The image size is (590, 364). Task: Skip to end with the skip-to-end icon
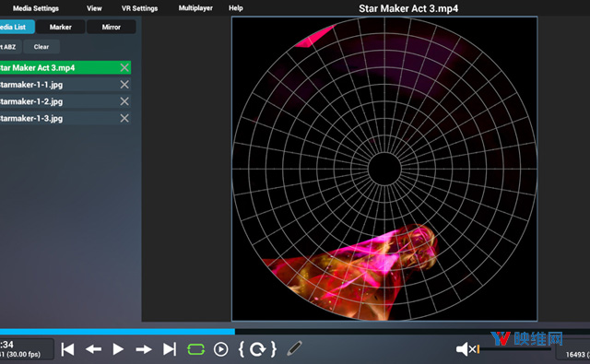[170, 349]
